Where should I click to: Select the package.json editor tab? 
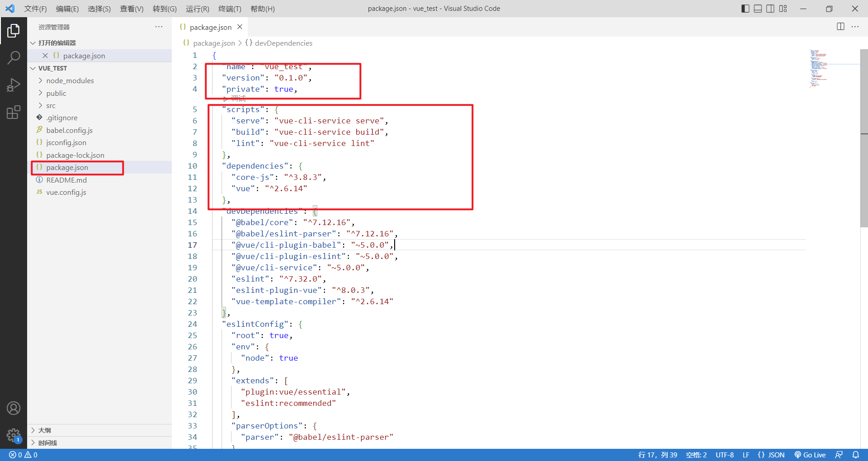pos(210,27)
